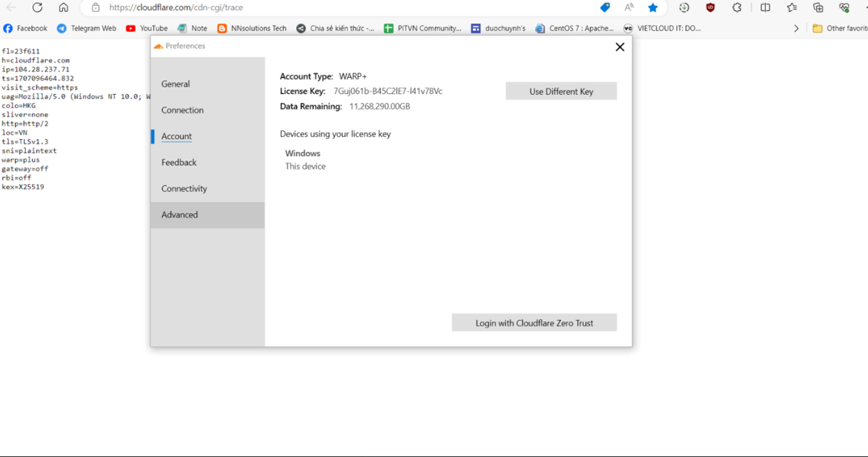Click the tls=TLSv1.3 line

coord(25,142)
